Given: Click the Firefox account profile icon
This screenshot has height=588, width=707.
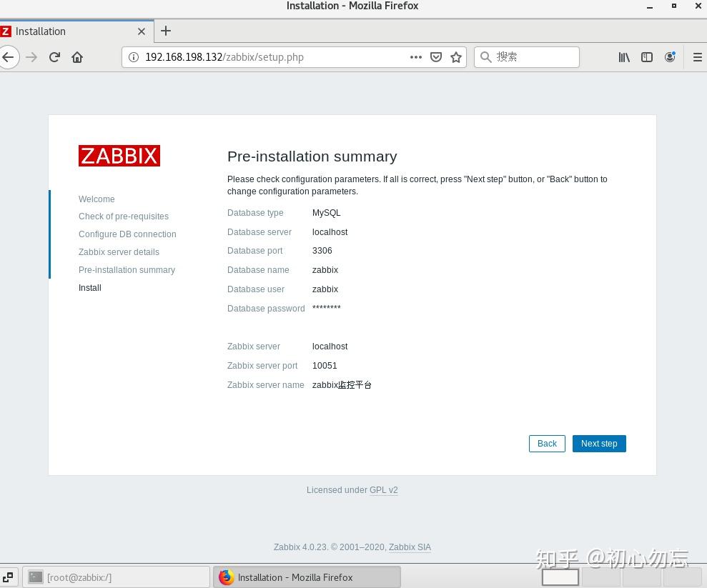Looking at the screenshot, I should click(670, 56).
